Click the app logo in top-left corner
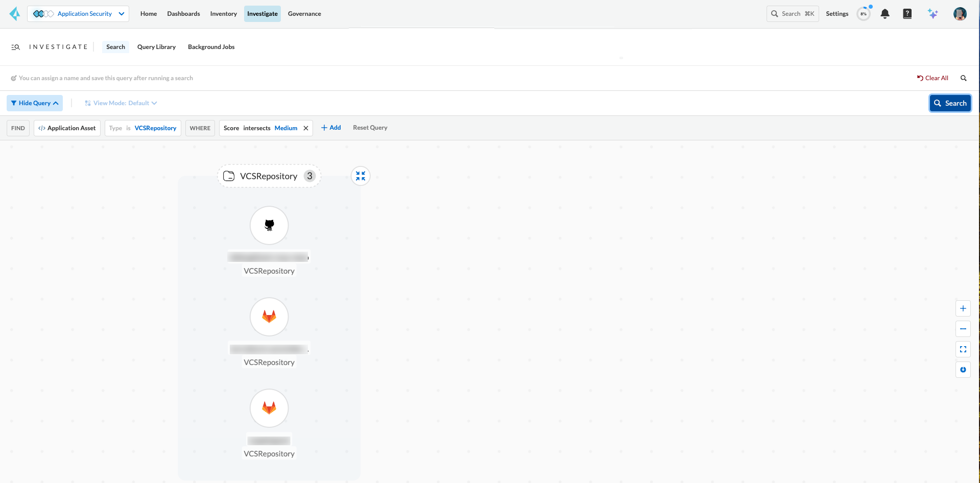This screenshot has height=483, width=980. pyautogui.click(x=15, y=14)
